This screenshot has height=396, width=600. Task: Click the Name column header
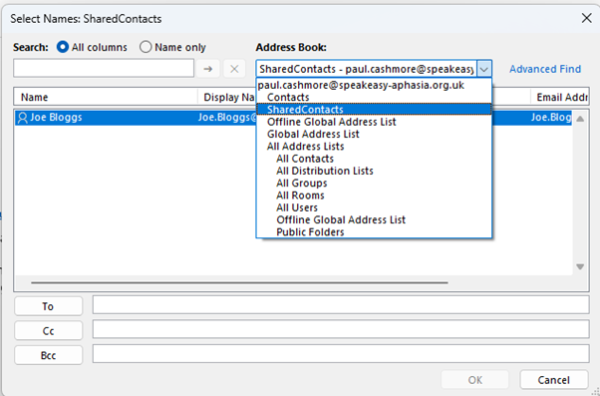(106, 97)
